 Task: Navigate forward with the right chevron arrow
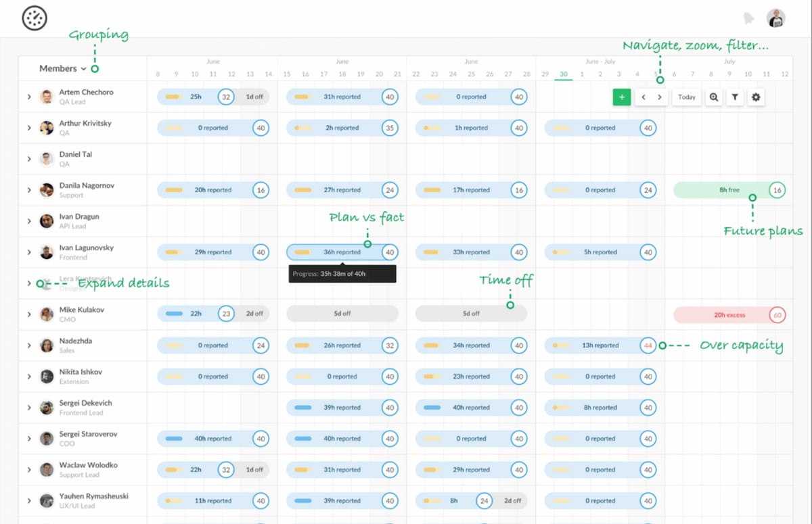[x=660, y=97]
